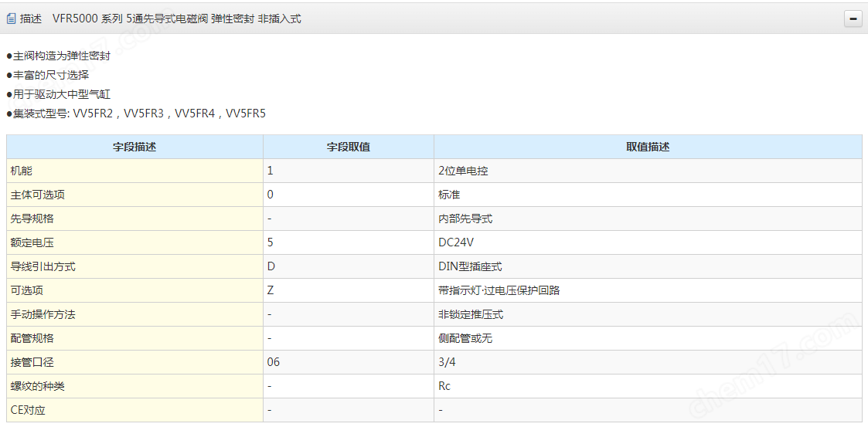The width and height of the screenshot is (868, 427).
Task: Select the 可选项 row label
Action: click(x=134, y=290)
